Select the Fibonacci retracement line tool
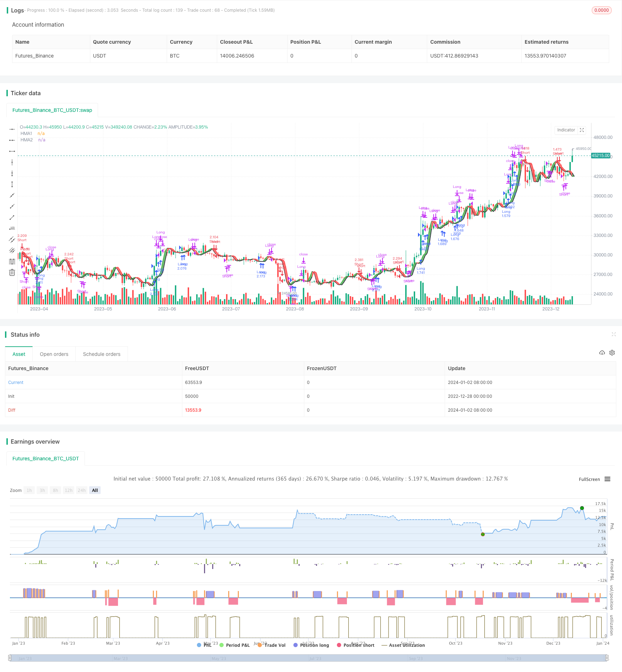Screen dimensions: 622x672 [12, 261]
